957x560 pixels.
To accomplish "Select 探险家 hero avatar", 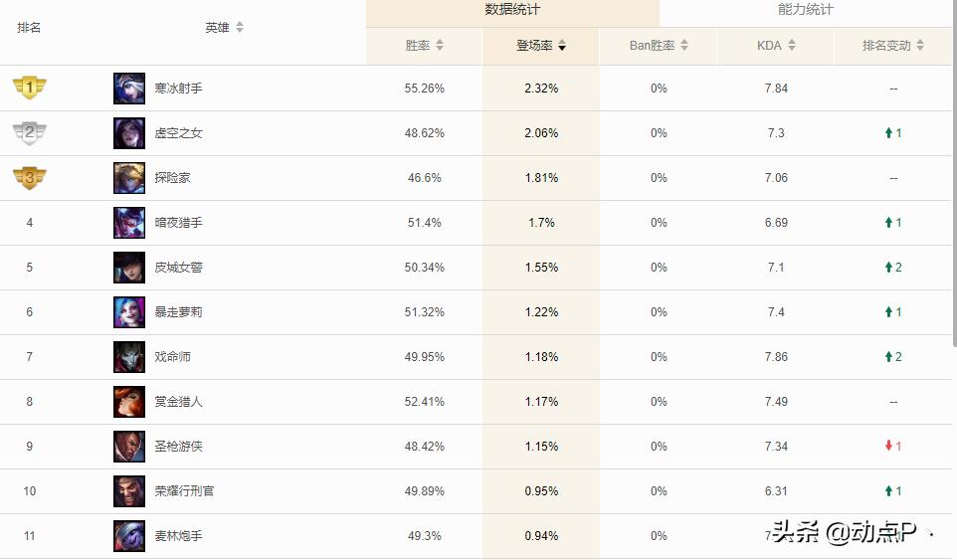I will tap(129, 178).
